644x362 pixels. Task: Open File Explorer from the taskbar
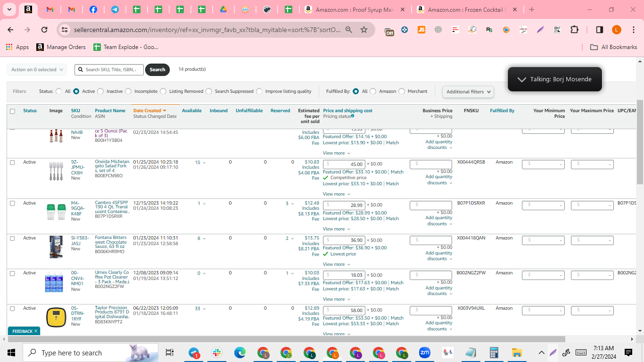click(x=517, y=353)
